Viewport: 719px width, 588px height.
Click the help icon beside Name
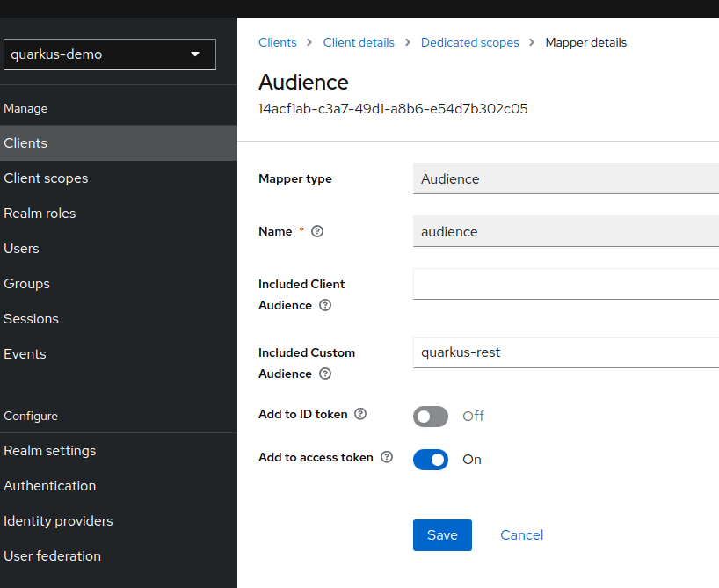316,232
